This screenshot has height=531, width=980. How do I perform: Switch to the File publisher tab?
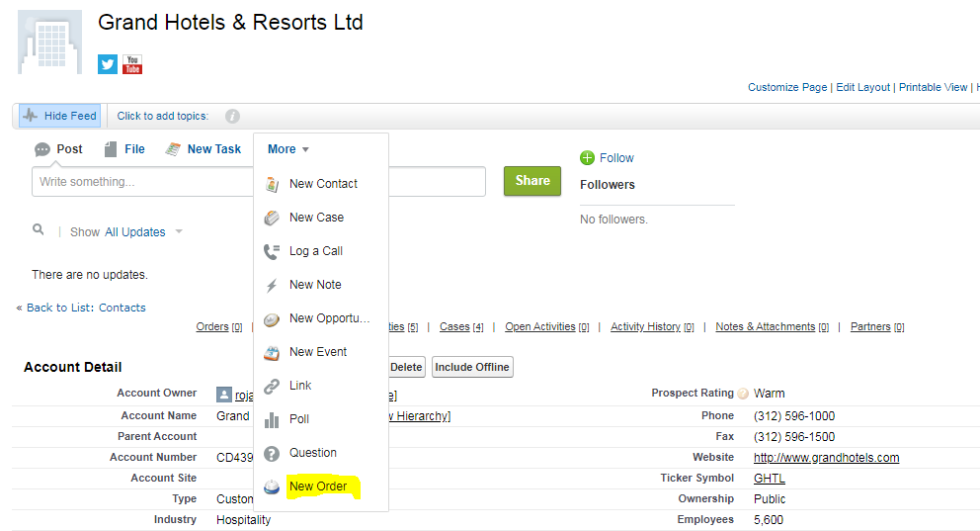pos(124,149)
